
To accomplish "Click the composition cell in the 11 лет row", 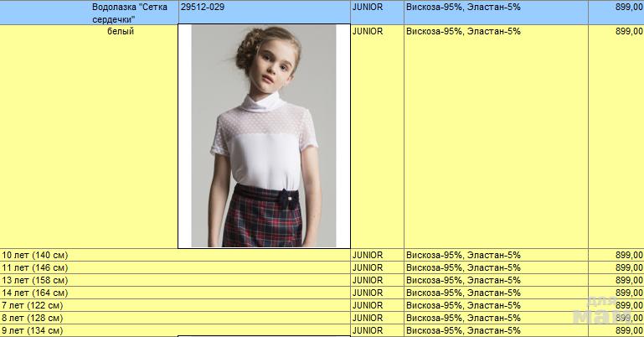I will (462, 267).
